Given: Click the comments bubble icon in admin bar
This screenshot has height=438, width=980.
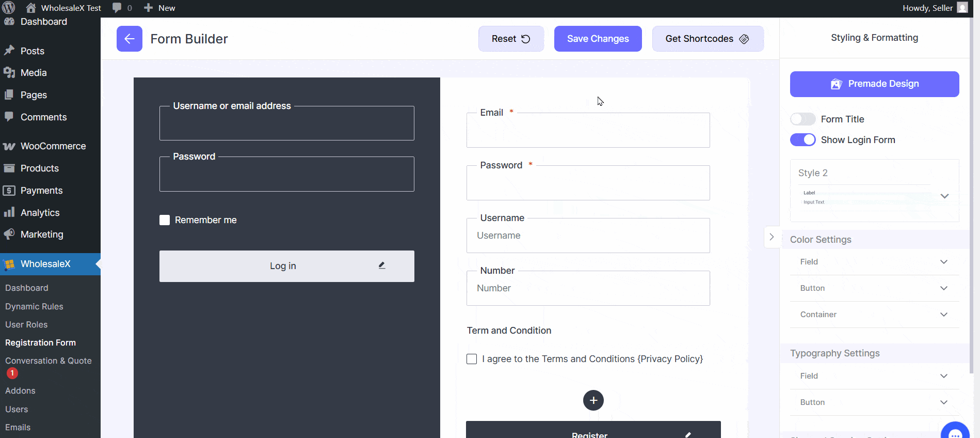Looking at the screenshot, I should pyautogui.click(x=118, y=8).
